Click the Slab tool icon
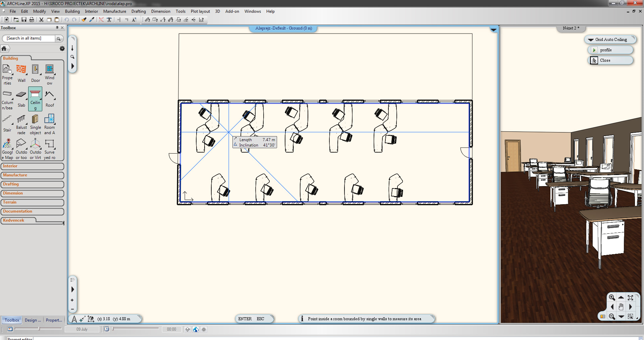The height and width of the screenshot is (340, 644). (21, 99)
